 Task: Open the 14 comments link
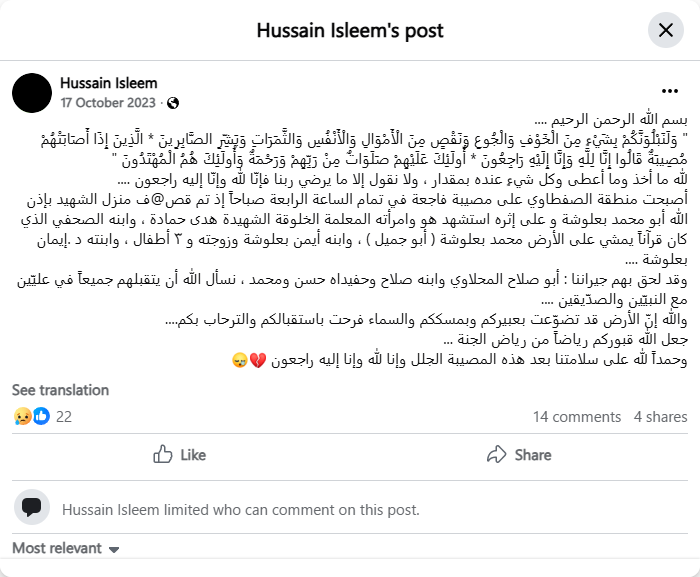coord(577,416)
